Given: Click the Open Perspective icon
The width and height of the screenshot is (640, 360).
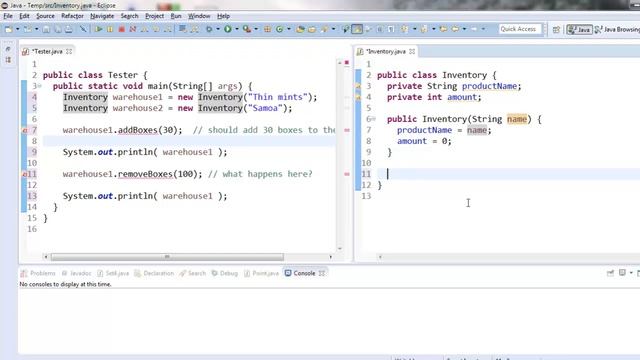Looking at the screenshot, I should 556,29.
